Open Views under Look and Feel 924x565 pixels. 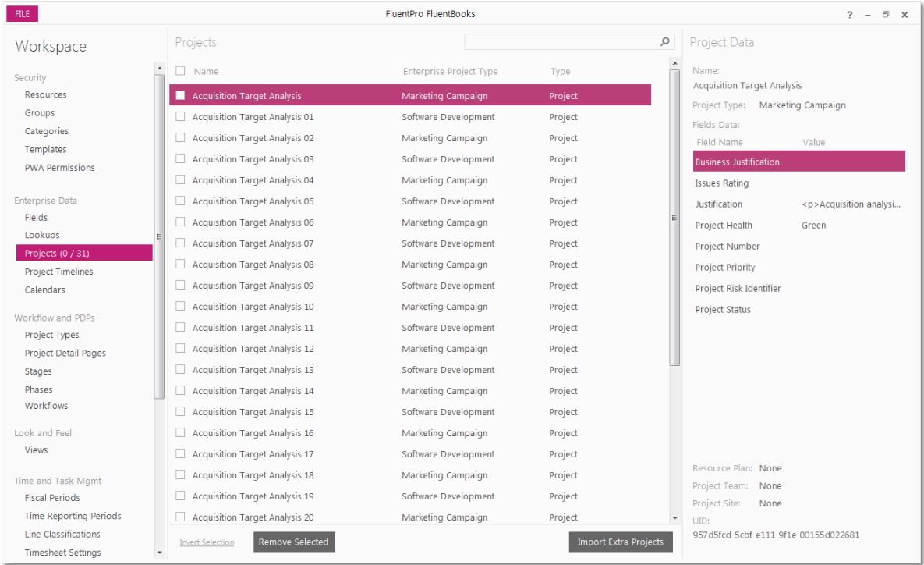tap(36, 450)
